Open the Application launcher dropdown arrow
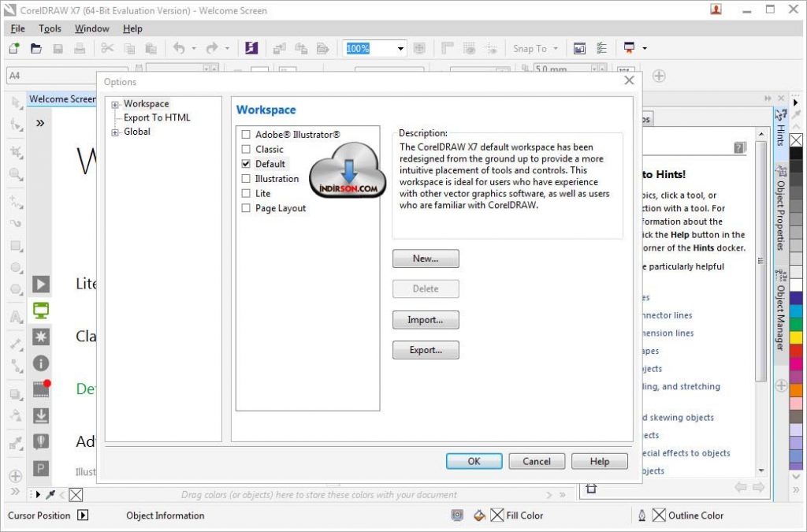 (x=645, y=48)
